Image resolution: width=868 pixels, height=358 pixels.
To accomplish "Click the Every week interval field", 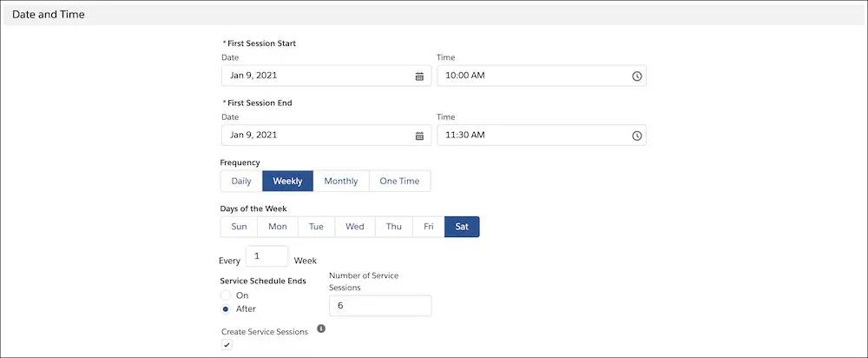I will (266, 256).
